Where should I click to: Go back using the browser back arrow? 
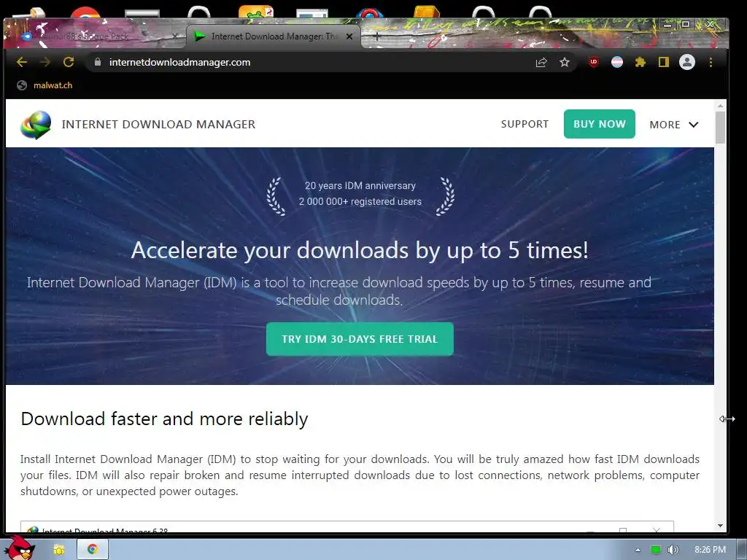[22, 63]
